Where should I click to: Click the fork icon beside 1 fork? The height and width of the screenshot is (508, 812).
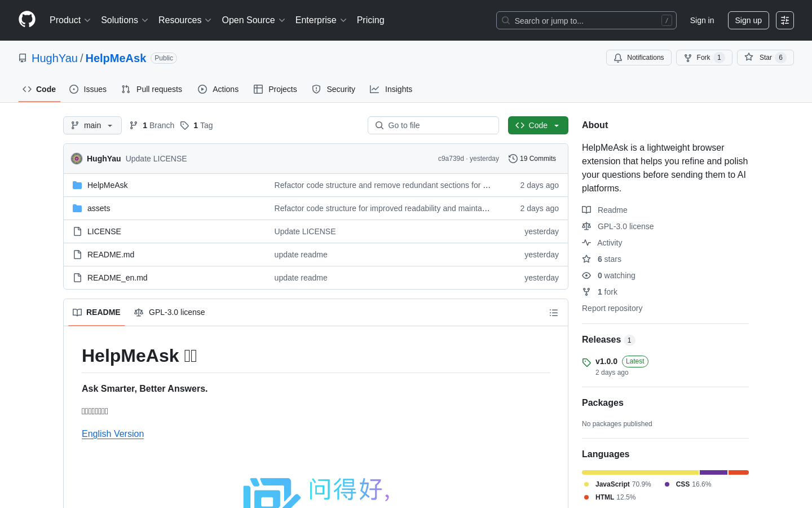[586, 292]
